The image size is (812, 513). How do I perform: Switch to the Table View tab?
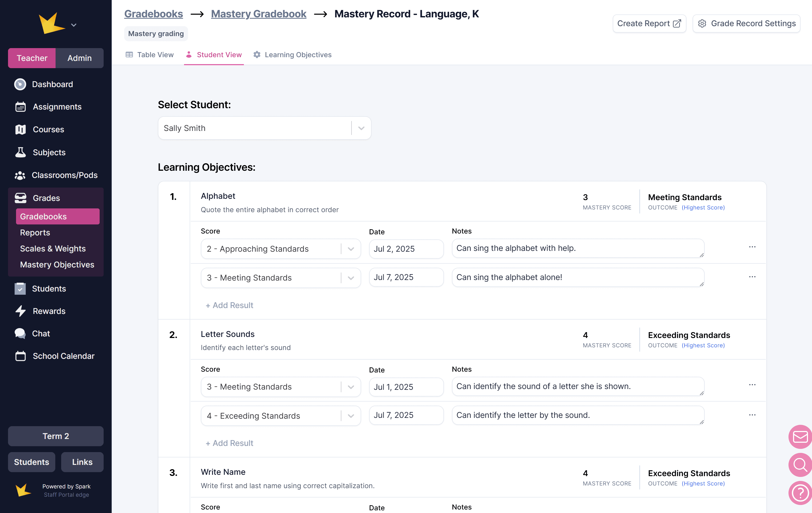(x=149, y=55)
